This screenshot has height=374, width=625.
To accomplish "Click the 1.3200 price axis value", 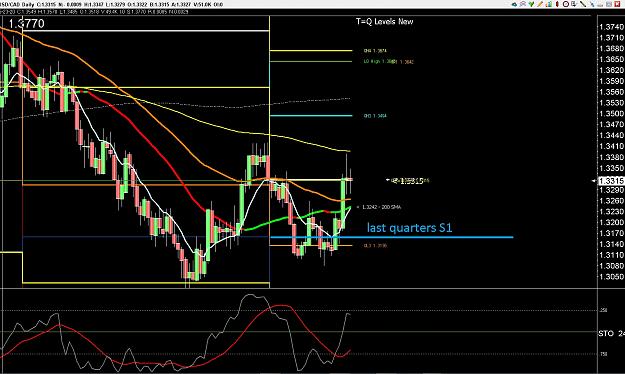I will point(611,222).
